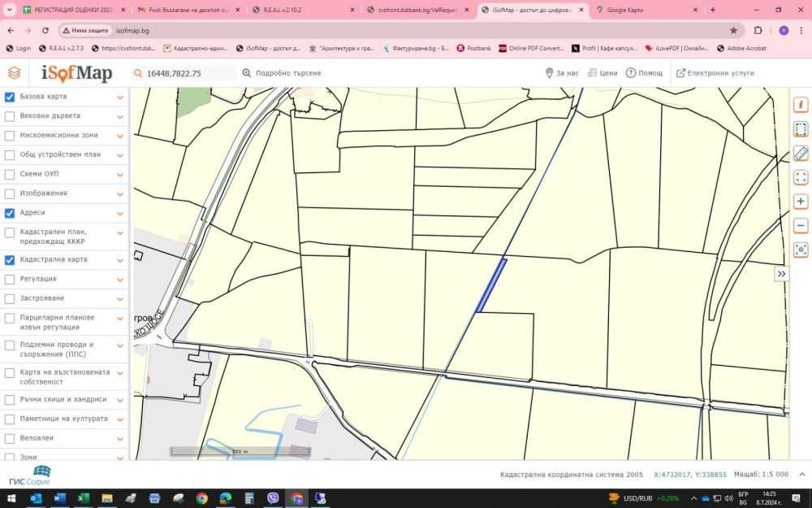Click the locate my position icon

tap(801, 250)
